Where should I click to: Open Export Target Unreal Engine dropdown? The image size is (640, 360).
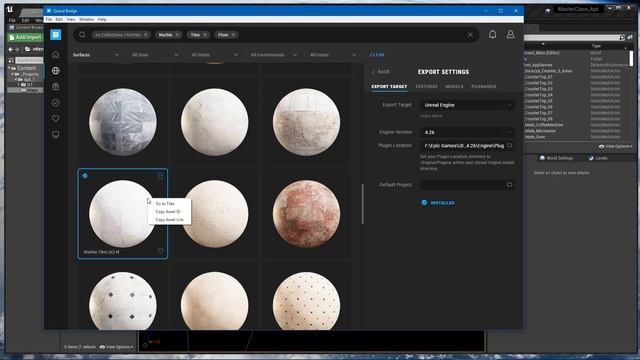467,105
